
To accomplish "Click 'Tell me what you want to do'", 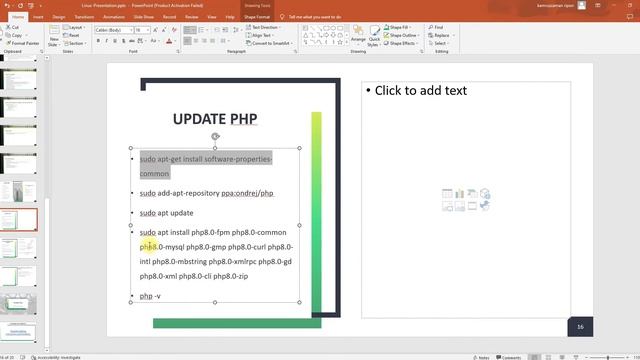I will (315, 17).
